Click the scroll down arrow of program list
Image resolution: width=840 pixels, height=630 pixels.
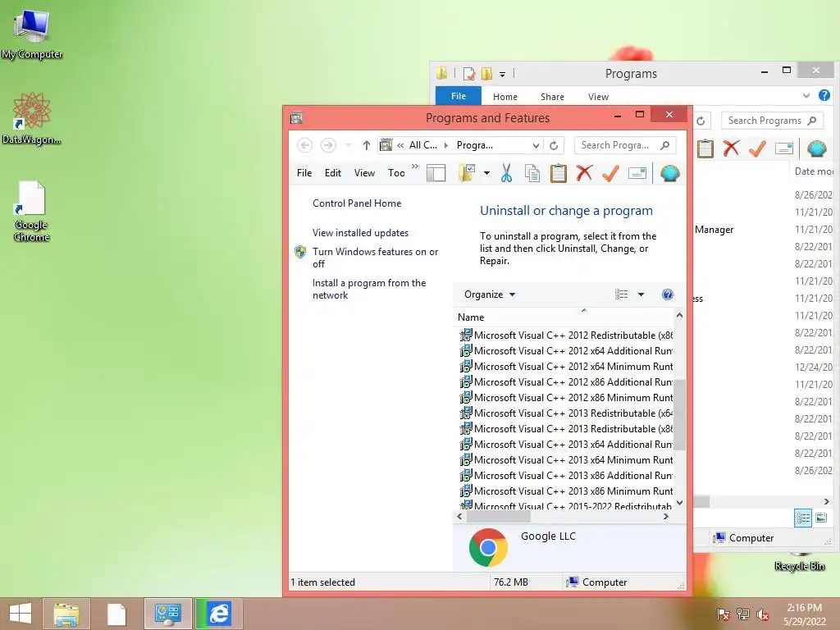tap(679, 503)
